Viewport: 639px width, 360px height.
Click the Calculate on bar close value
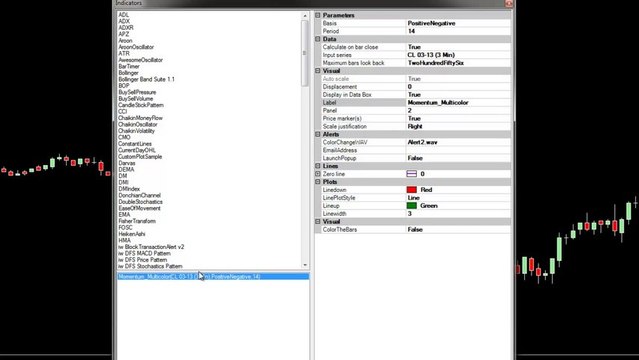(x=458, y=47)
